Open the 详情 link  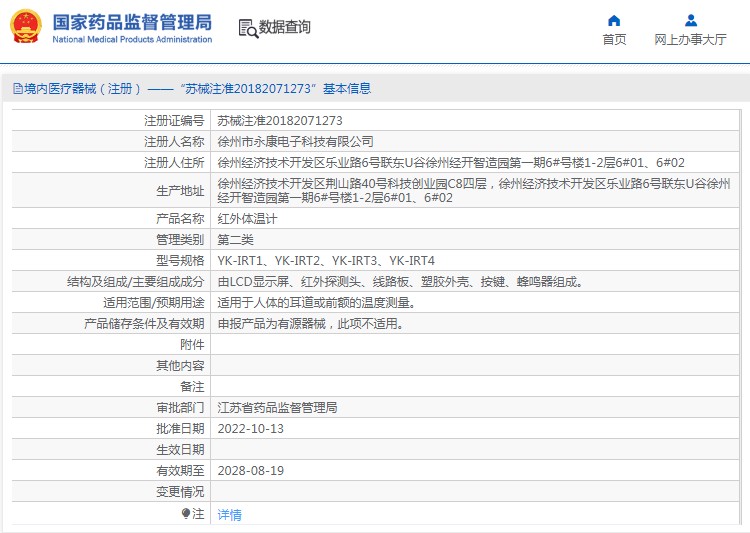tap(230, 515)
